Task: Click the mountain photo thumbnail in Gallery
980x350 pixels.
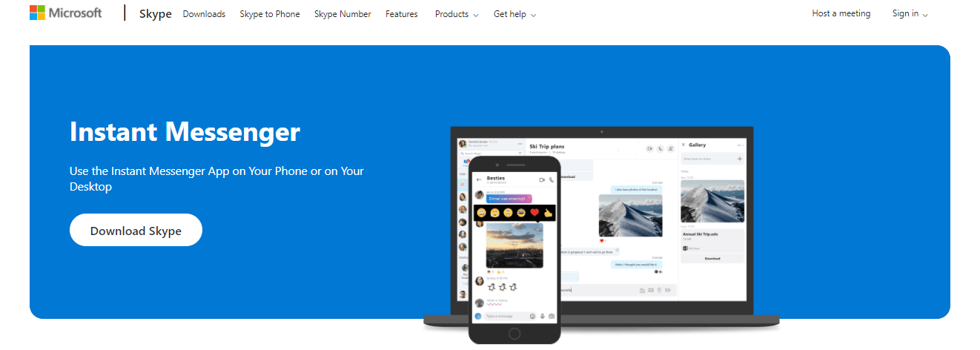Action: 712,203
